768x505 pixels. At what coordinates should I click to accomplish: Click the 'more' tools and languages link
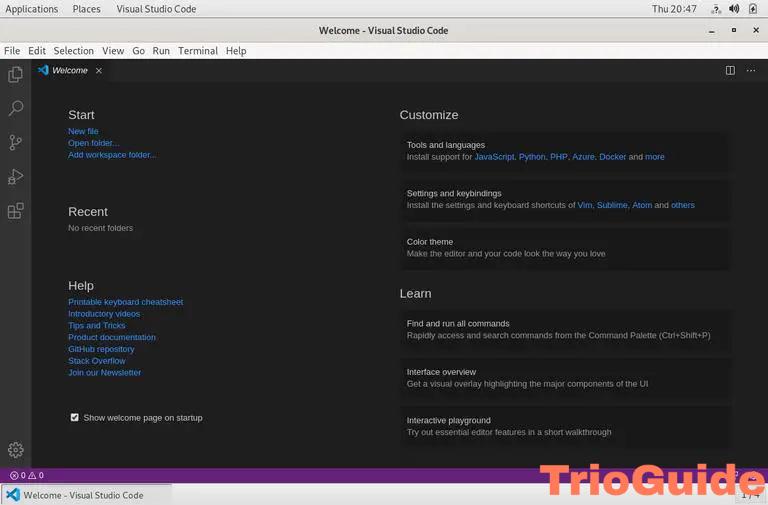click(655, 157)
